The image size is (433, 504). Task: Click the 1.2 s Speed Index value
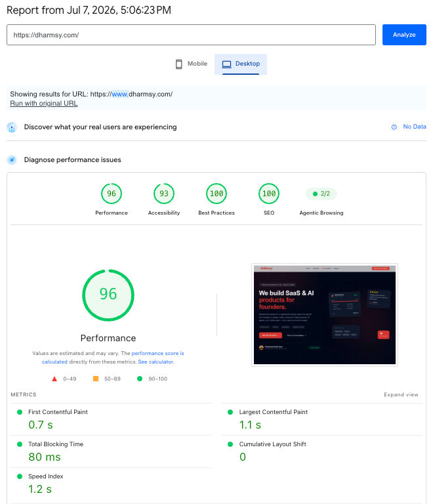coord(40,489)
